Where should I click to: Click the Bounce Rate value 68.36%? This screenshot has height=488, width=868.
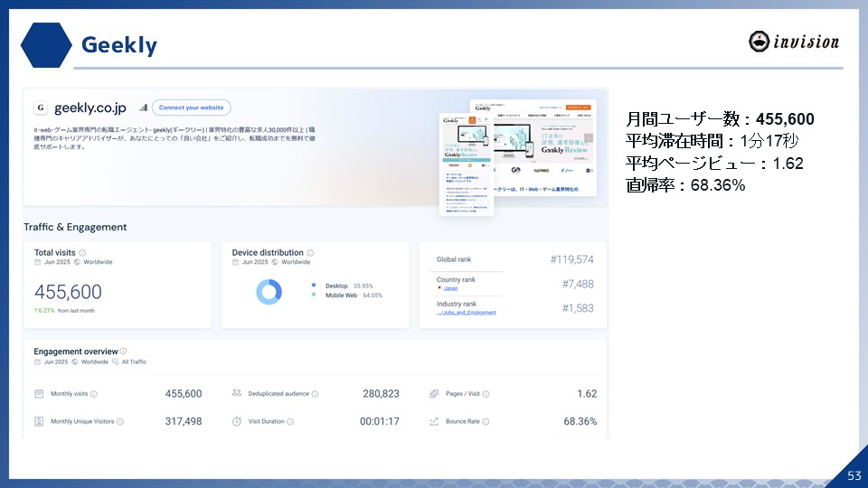pos(580,422)
